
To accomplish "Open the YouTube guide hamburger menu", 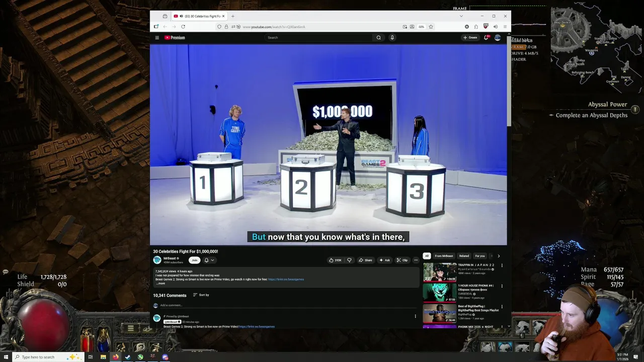I will [x=157, y=38].
